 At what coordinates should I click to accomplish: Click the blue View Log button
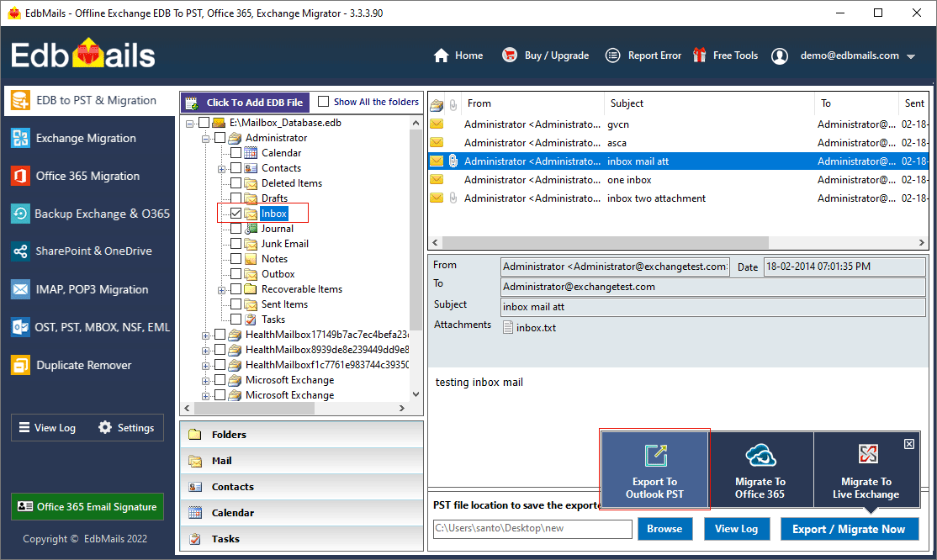pyautogui.click(x=736, y=529)
